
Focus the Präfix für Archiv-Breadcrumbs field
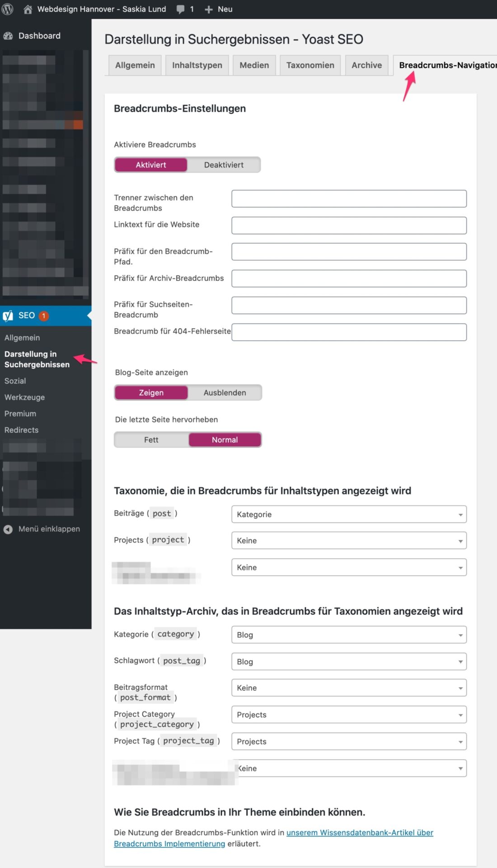click(349, 278)
